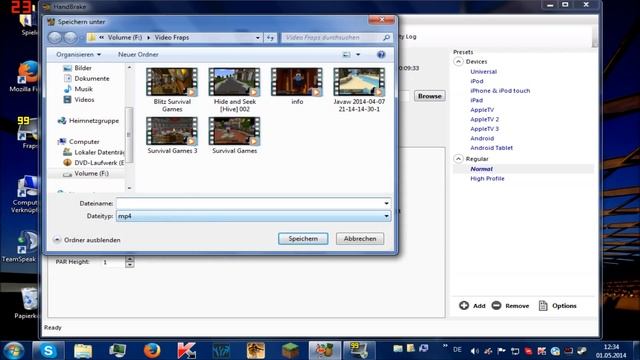Viewport: 640px width, 360px height.
Task: Increase PAR Height with up arrow
Action: 130,259
